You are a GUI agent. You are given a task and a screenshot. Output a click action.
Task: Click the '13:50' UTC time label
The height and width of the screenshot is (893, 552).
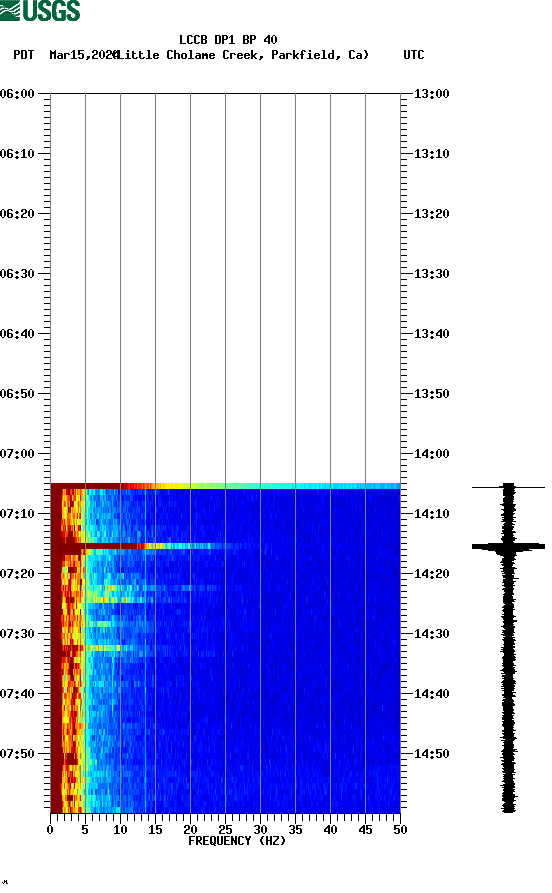pos(431,394)
